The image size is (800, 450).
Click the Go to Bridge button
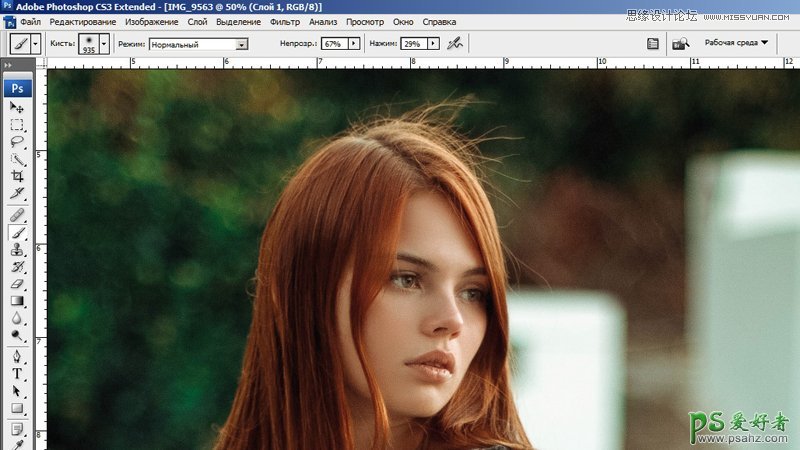click(681, 44)
